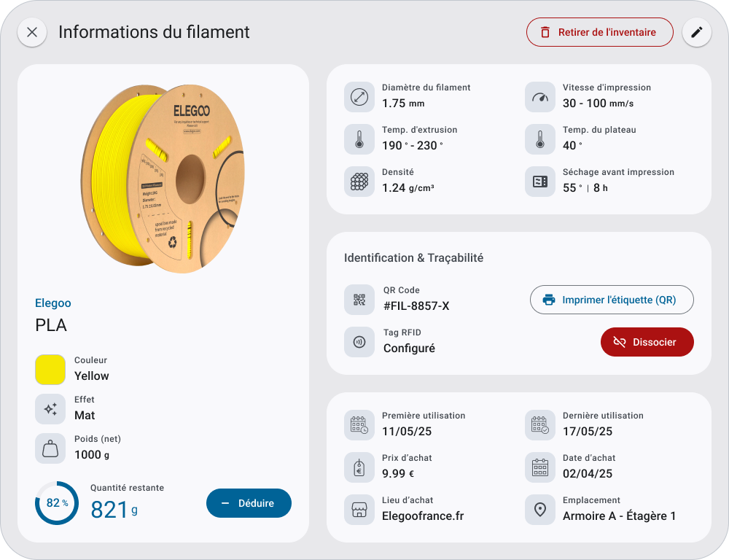
Task: Click the effect sparkle icon
Action: click(x=50, y=408)
